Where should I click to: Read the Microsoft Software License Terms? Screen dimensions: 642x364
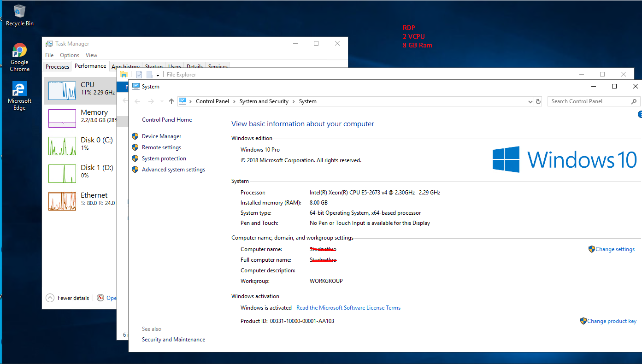point(348,307)
